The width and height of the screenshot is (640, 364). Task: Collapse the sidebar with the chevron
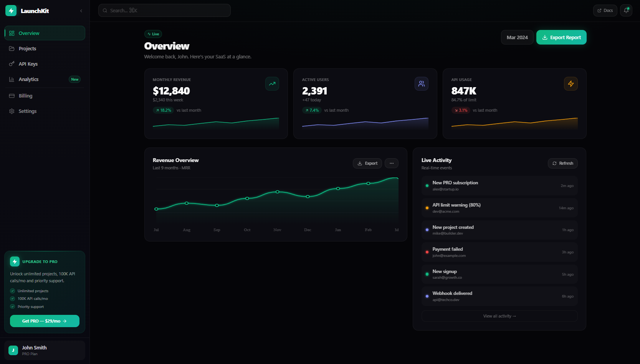(x=81, y=11)
